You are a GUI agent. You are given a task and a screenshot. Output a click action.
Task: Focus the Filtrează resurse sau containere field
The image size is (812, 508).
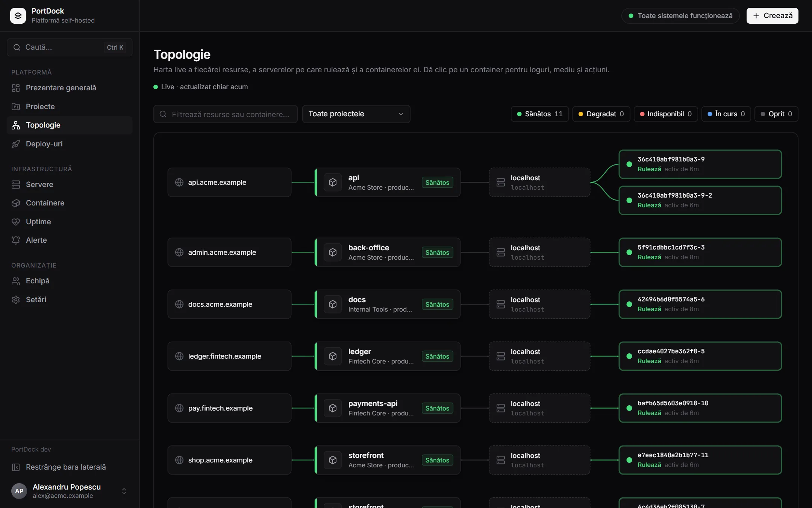(226, 114)
